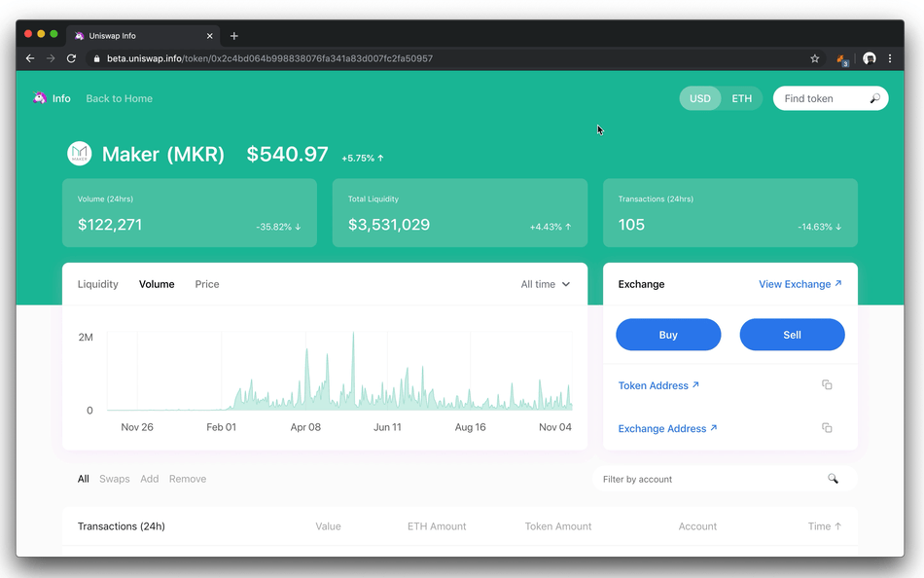Click the Nov 26 axis label
Image resolution: width=924 pixels, height=578 pixels.
(x=137, y=427)
